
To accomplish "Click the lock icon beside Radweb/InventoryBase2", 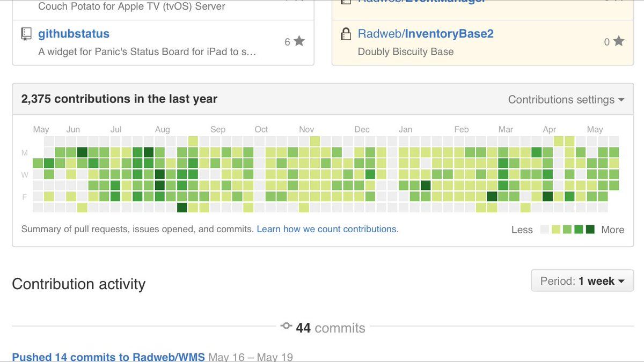I will click(346, 34).
